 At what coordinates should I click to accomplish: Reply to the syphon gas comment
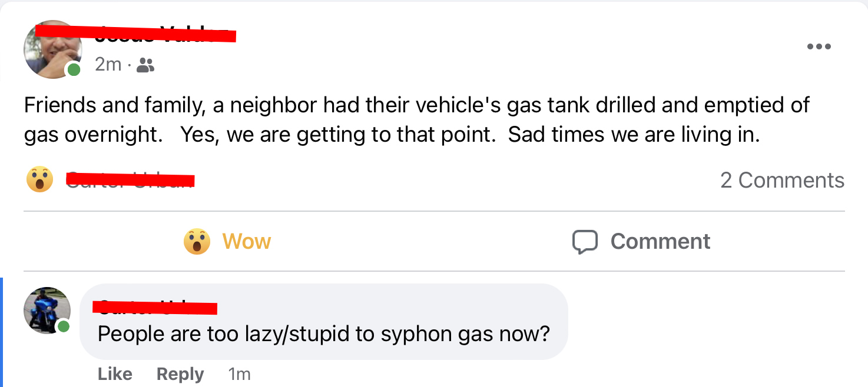180,374
